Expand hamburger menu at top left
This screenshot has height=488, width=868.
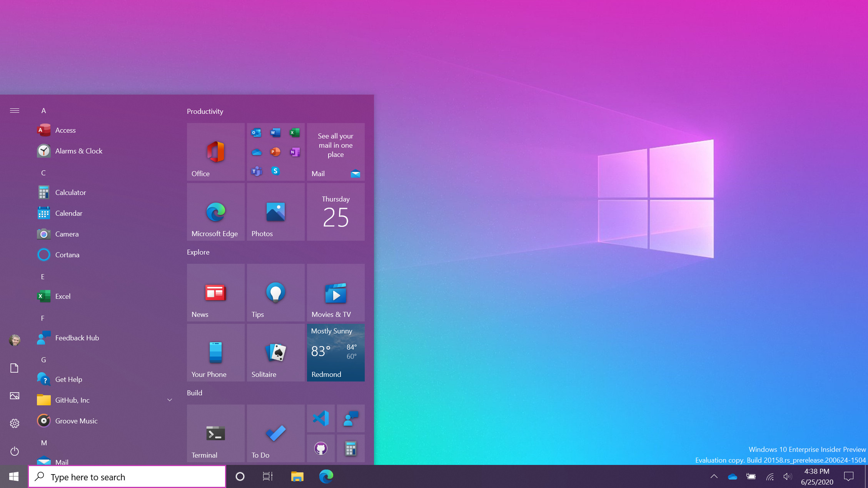(x=14, y=110)
